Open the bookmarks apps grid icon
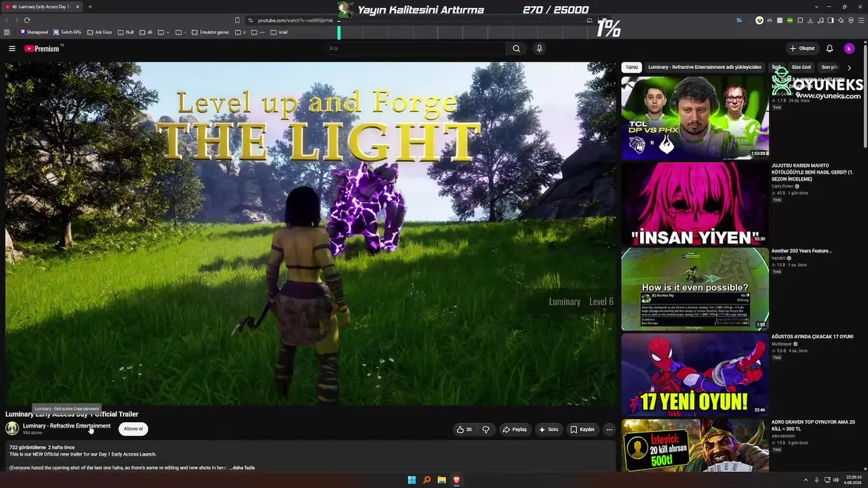This screenshot has width=868, height=488. pyautogui.click(x=7, y=32)
